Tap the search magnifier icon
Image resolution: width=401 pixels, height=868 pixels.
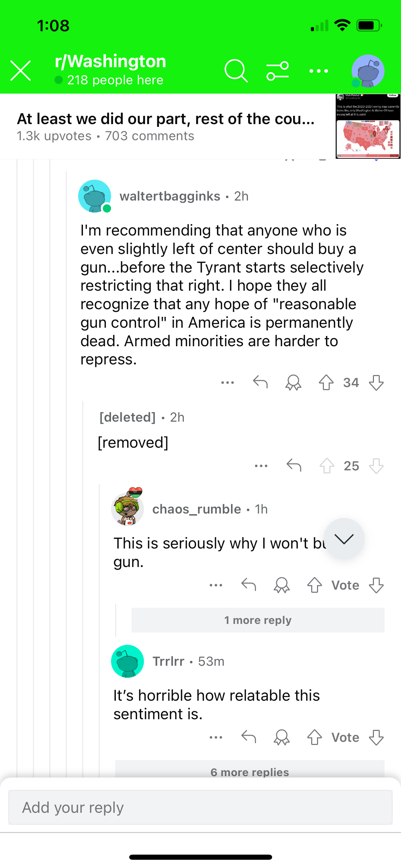coord(236,71)
